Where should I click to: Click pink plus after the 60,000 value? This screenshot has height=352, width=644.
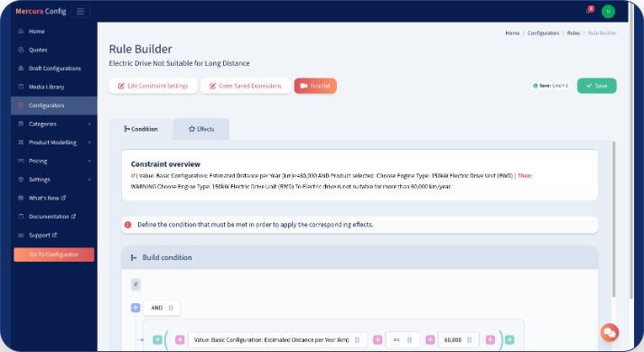click(490, 339)
